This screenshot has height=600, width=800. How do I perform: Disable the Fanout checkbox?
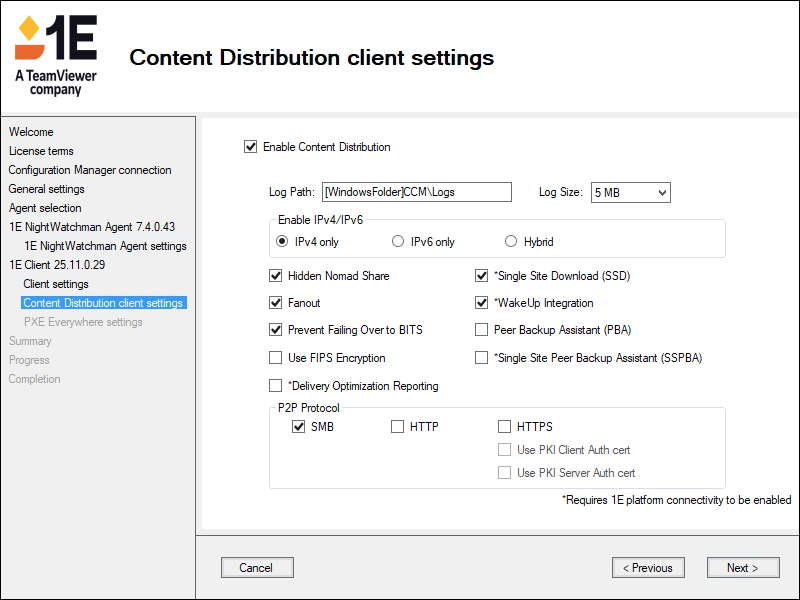276,303
